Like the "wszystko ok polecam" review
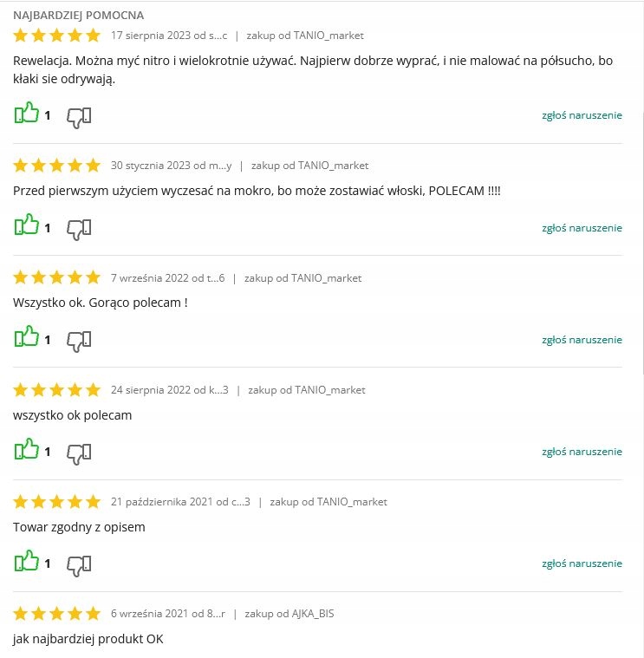This screenshot has width=644, height=658. [x=27, y=451]
